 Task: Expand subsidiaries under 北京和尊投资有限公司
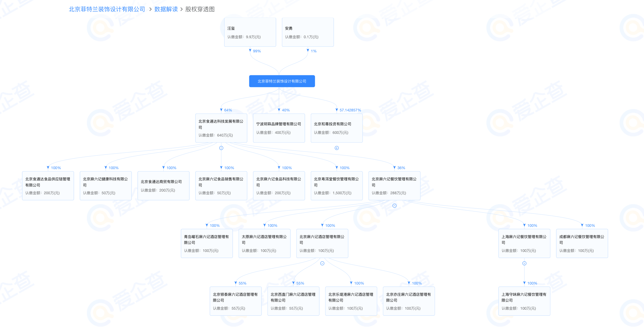[x=337, y=148]
